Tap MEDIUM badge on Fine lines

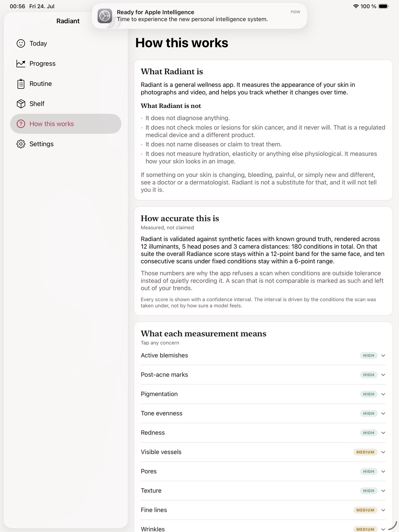[365, 510]
